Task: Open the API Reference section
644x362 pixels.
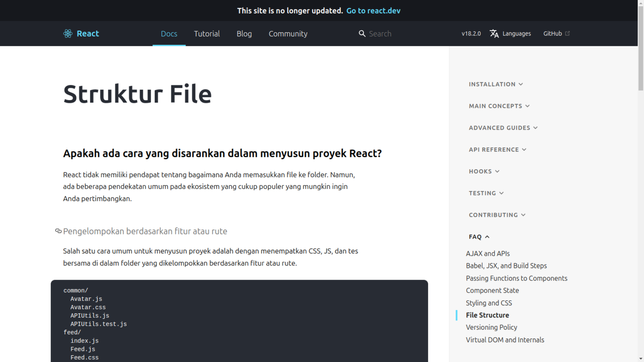Action: coord(497,149)
